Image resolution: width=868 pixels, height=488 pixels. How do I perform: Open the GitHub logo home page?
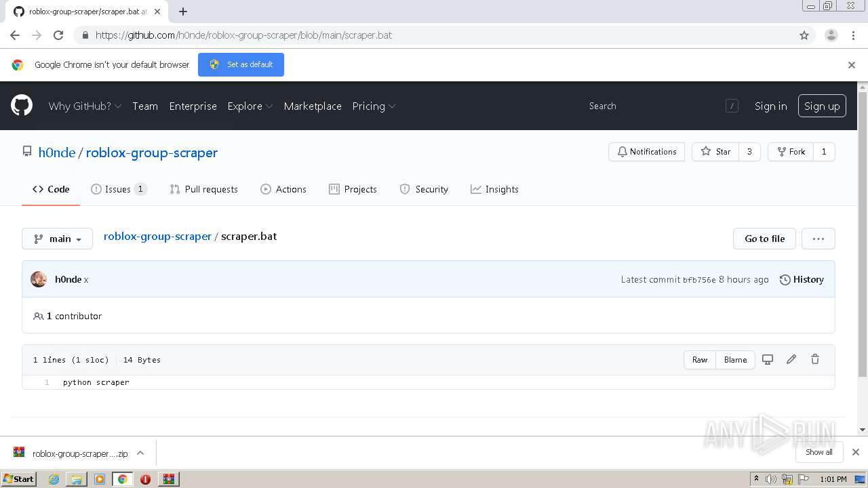click(x=22, y=106)
